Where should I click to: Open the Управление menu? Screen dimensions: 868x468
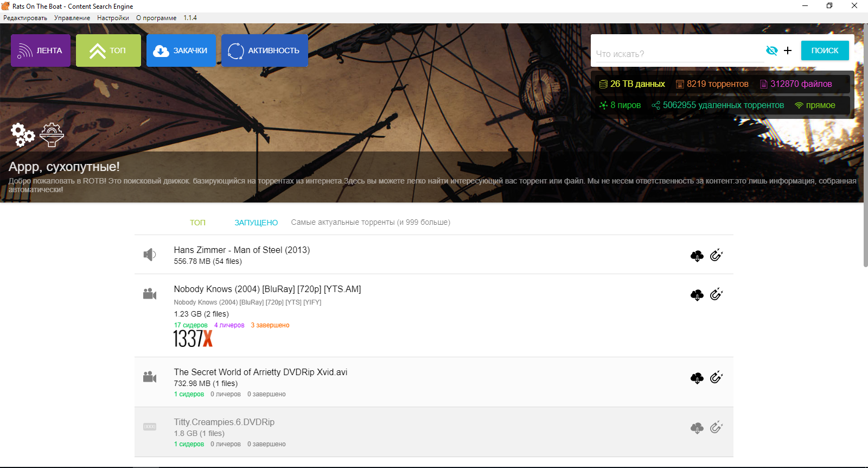click(72, 18)
